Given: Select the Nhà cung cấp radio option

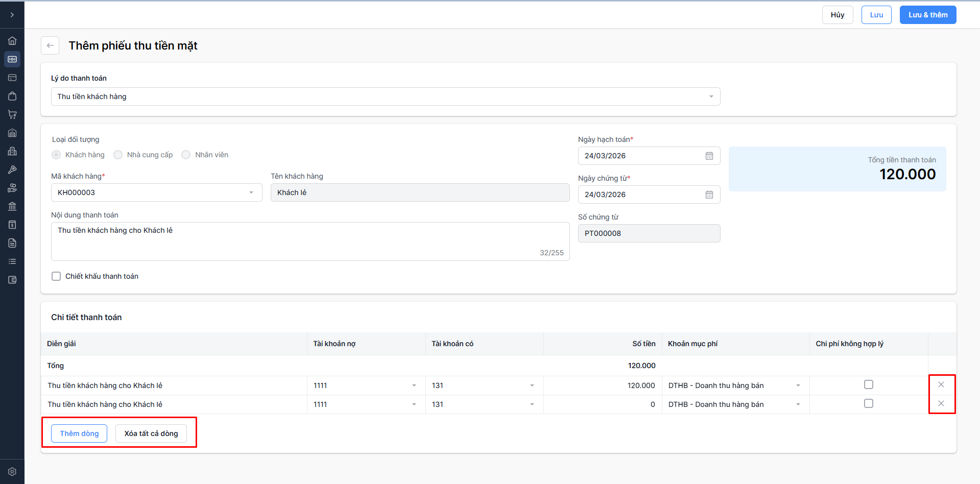Looking at the screenshot, I should tap(118, 155).
